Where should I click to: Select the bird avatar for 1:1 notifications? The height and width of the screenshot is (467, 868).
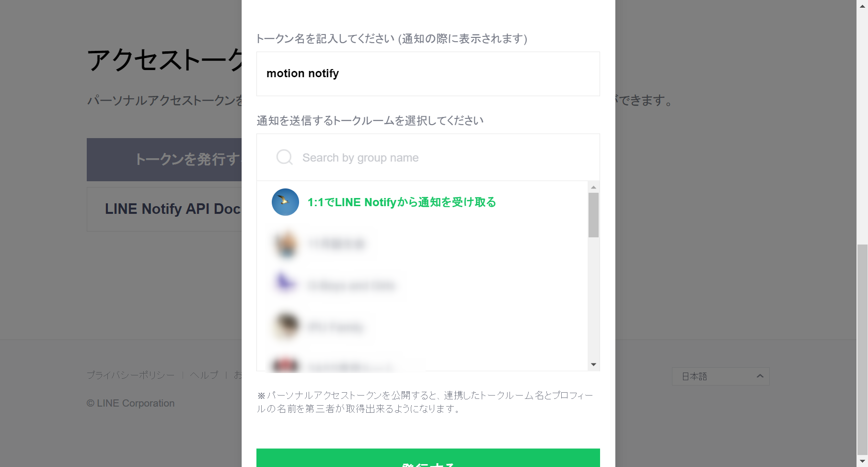pyautogui.click(x=285, y=202)
